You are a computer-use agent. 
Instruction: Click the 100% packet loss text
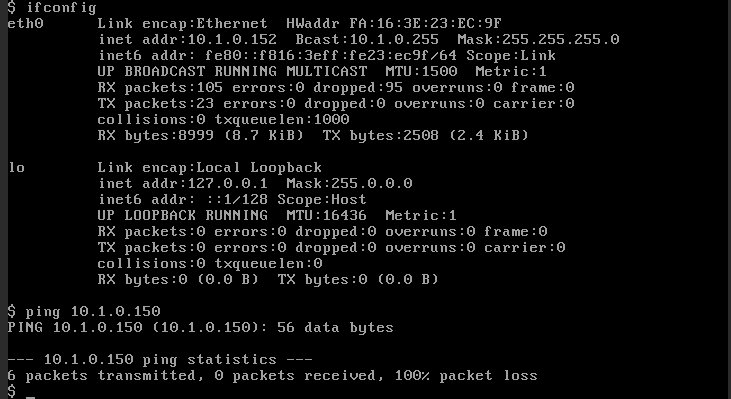pyautogui.click(x=466, y=376)
